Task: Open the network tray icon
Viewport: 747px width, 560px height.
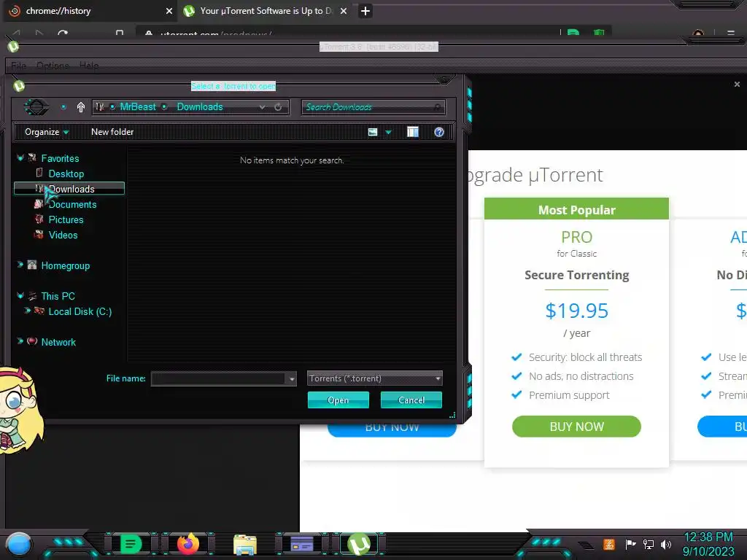Action: point(649,544)
